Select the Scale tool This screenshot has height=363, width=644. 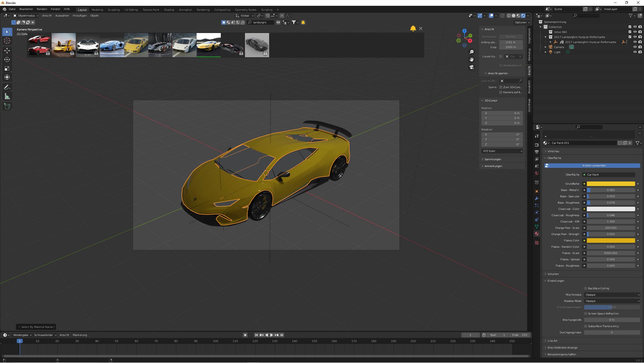7,68
